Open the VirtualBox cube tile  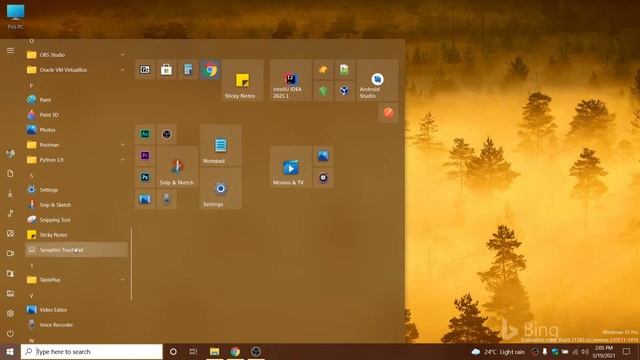[x=344, y=91]
